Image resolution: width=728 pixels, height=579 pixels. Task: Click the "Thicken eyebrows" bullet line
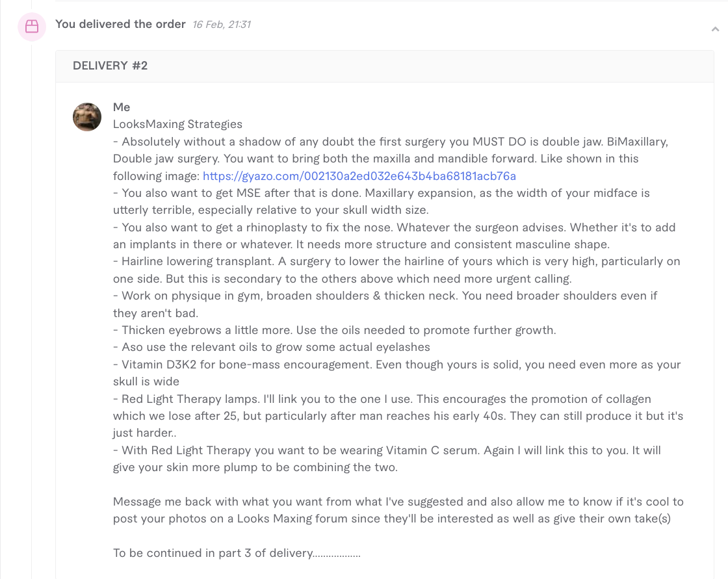[x=335, y=330]
